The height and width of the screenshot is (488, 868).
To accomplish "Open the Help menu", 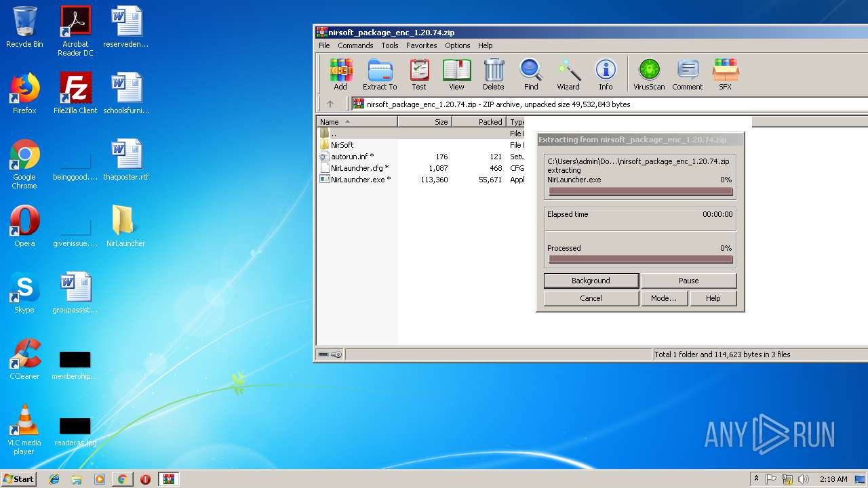I will coord(486,45).
